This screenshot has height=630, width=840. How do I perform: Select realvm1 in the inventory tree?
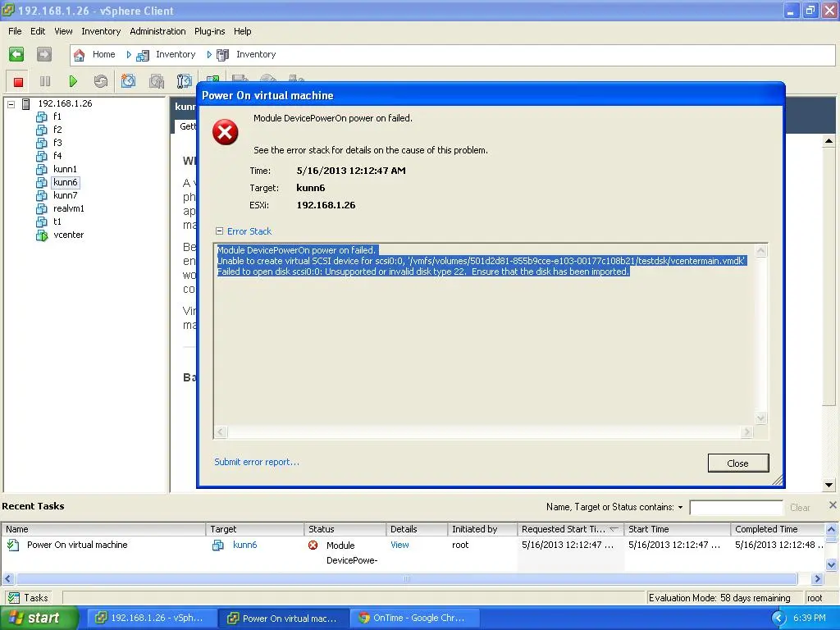(x=69, y=209)
